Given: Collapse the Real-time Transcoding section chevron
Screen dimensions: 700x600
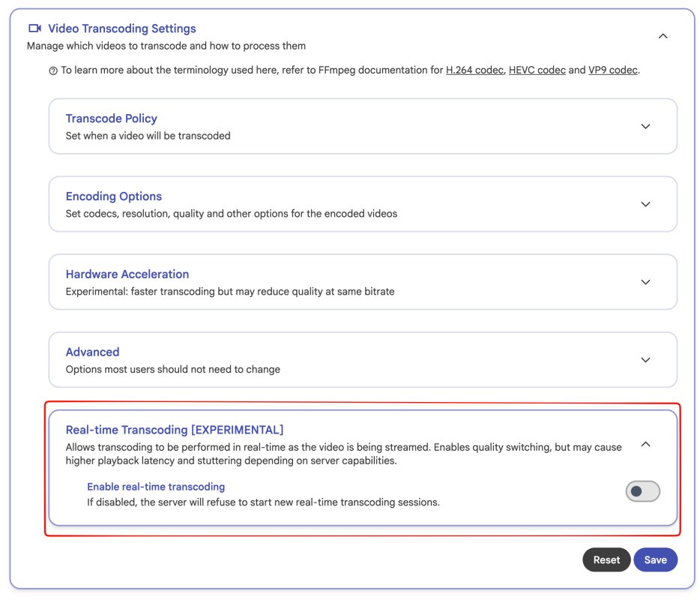Looking at the screenshot, I should point(645,444).
